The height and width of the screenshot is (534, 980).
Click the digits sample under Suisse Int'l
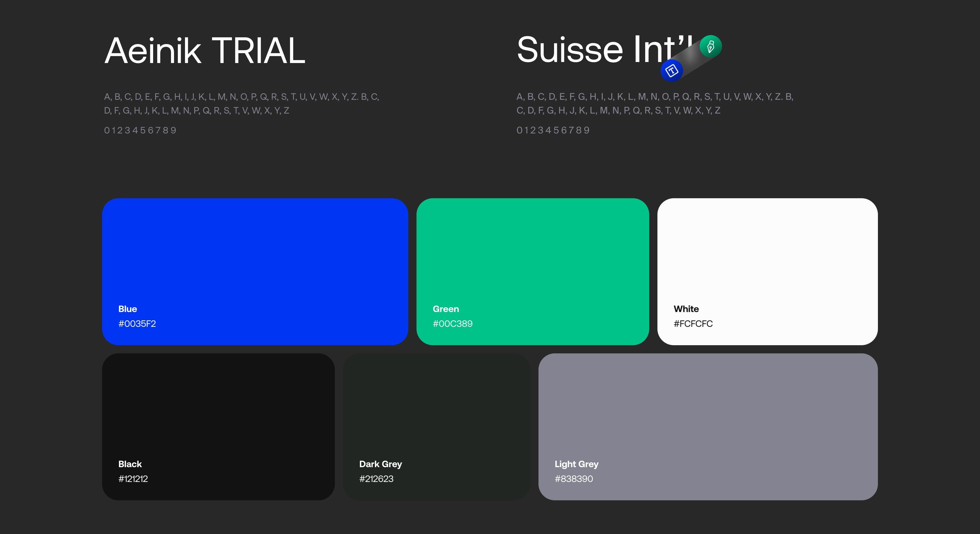click(553, 130)
